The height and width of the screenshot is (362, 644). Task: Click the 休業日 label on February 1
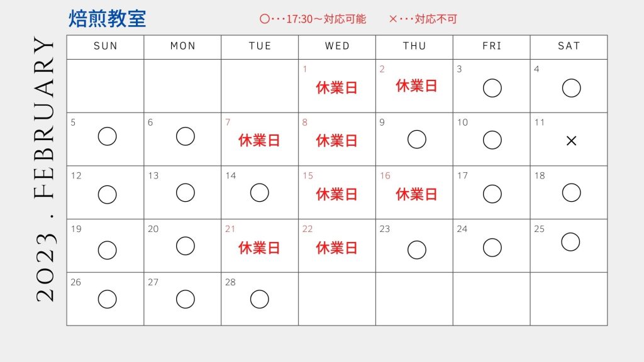(x=336, y=88)
